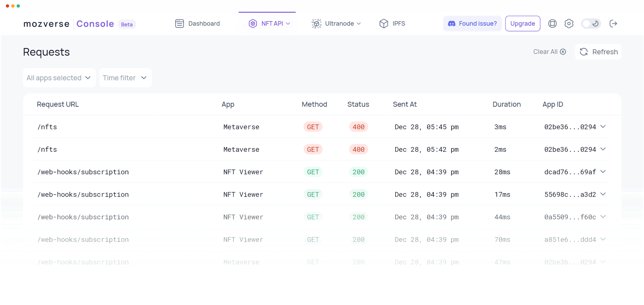644x305 pixels.
Task: Click the Found issue? button
Action: point(472,24)
